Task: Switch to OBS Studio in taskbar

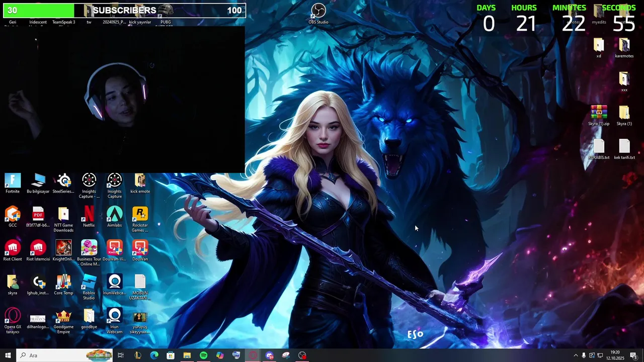Action: coord(302,355)
